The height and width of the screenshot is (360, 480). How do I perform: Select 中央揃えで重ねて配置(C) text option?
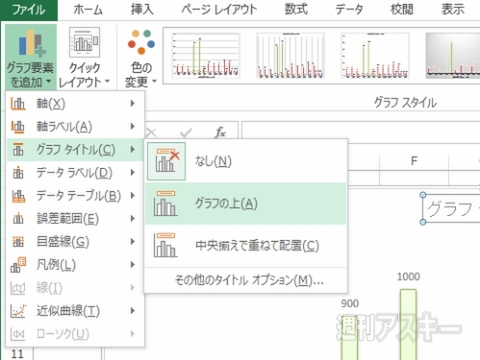pos(257,246)
